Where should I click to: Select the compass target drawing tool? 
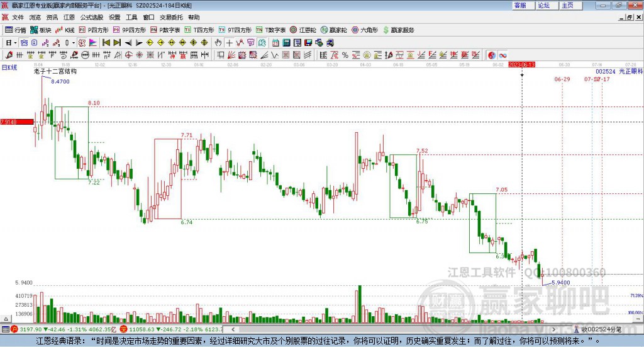click(128, 55)
